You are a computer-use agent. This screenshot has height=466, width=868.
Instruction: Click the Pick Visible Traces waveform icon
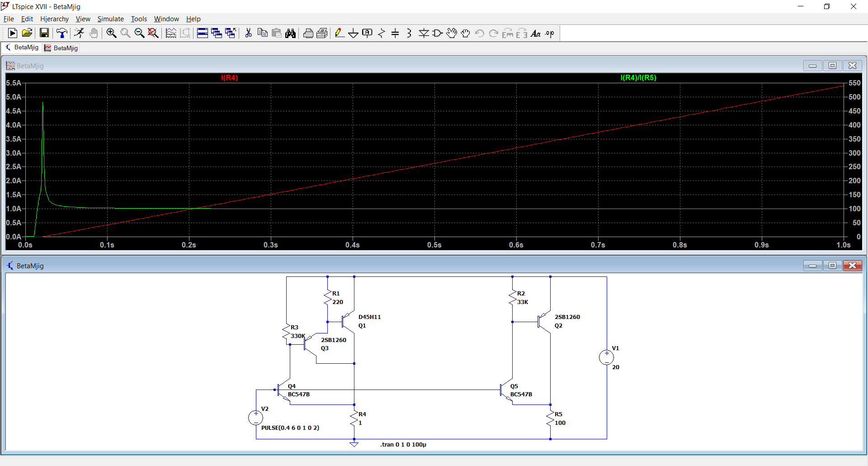tap(171, 33)
